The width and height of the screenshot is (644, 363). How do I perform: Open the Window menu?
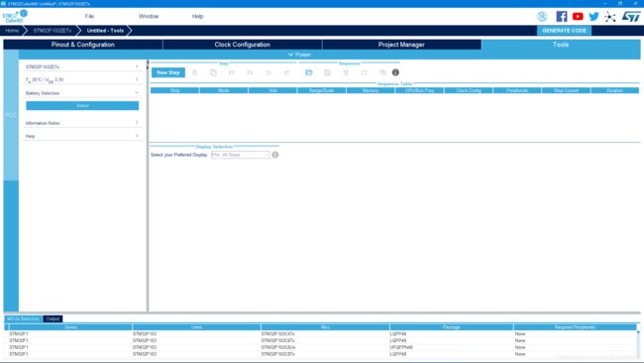[149, 17]
